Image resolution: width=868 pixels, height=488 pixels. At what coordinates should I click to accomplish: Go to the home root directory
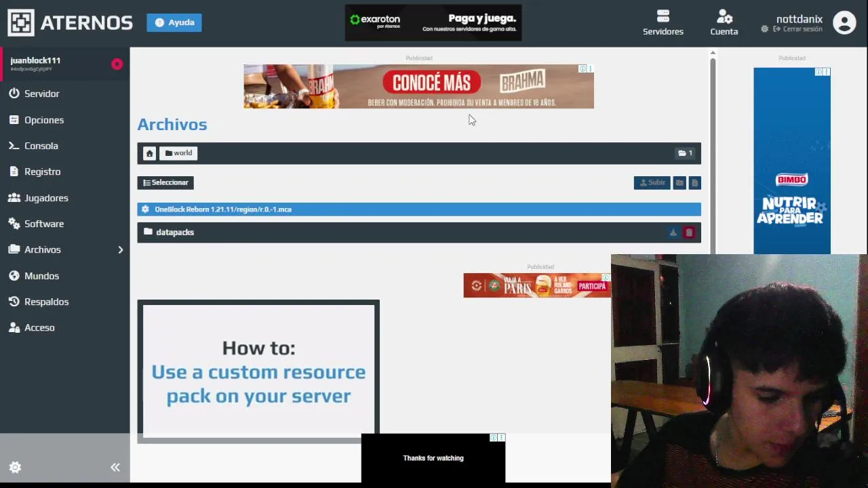pos(149,153)
